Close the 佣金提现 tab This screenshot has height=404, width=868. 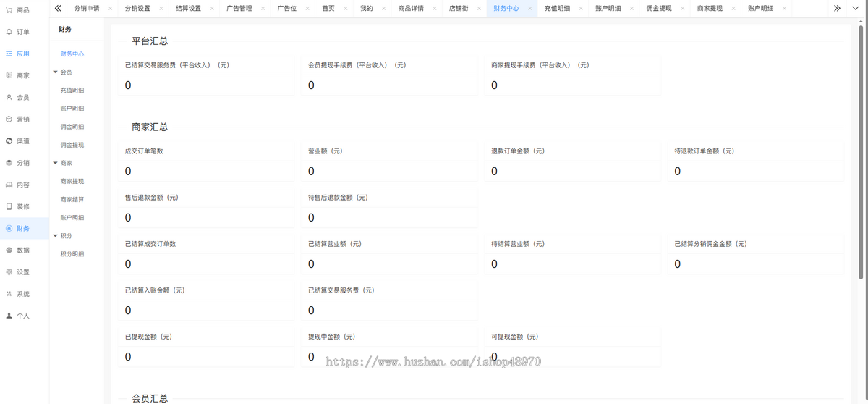tap(683, 9)
